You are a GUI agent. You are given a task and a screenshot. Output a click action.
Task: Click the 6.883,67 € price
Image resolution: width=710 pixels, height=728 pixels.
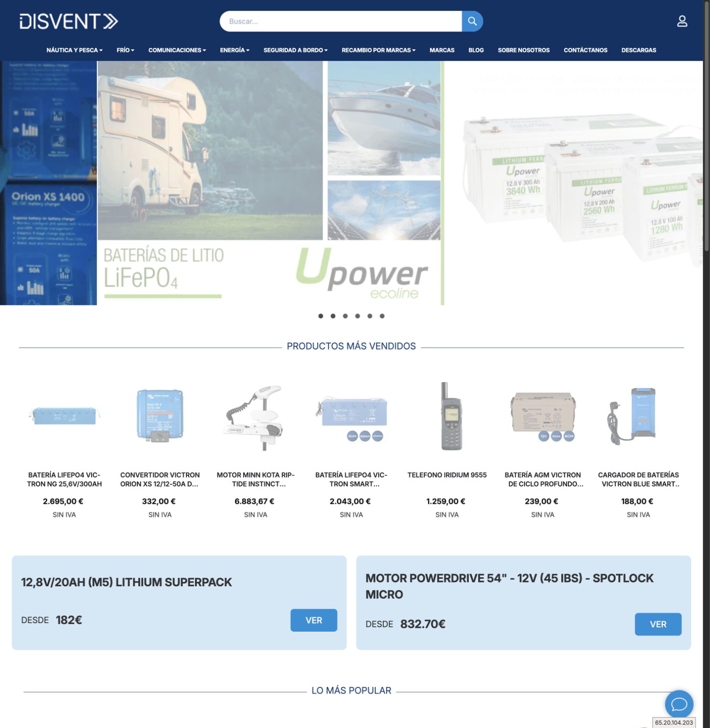click(254, 501)
